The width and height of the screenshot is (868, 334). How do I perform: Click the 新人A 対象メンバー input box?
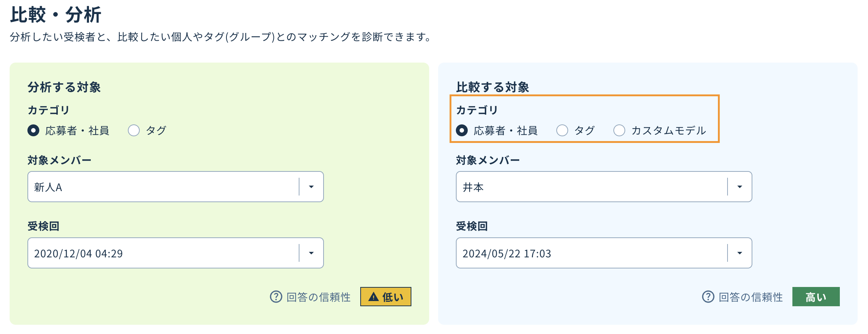[176, 187]
